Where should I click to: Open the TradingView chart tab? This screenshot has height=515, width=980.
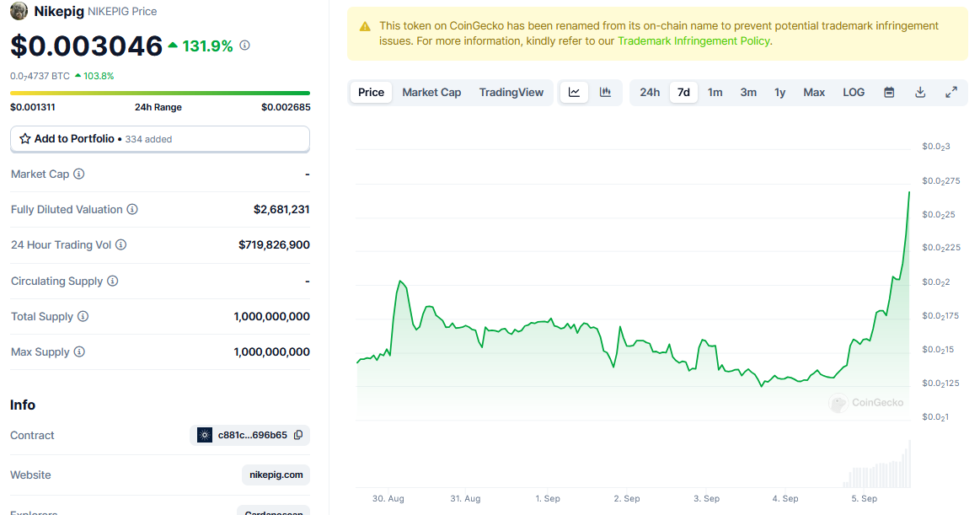coord(511,93)
